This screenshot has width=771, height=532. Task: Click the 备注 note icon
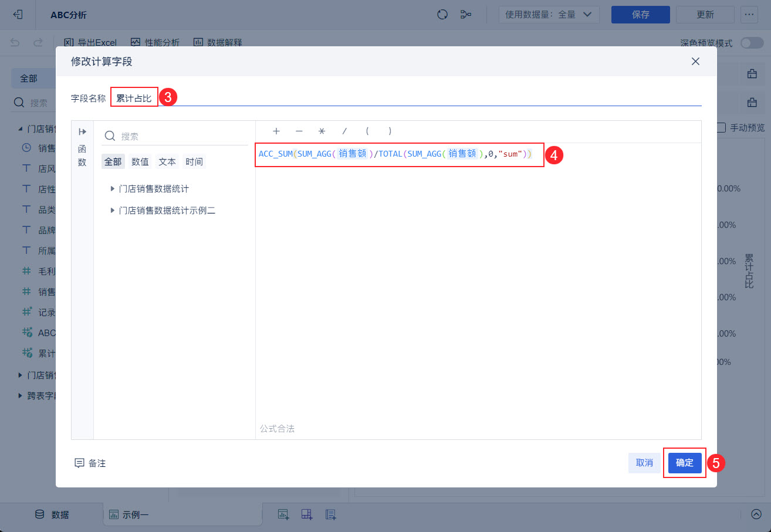tap(80, 463)
